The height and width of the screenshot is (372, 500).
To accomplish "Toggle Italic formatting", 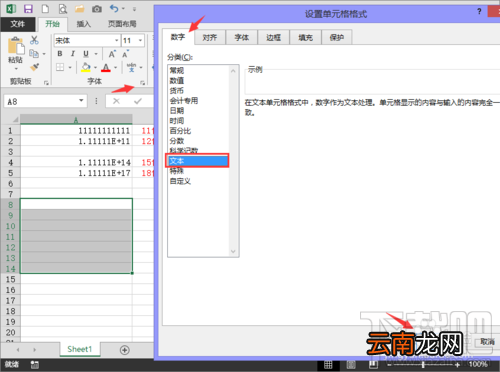I will (73, 54).
